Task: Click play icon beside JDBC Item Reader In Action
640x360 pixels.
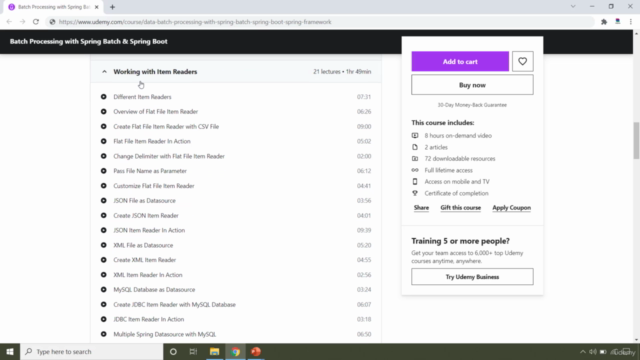Action: (104, 319)
